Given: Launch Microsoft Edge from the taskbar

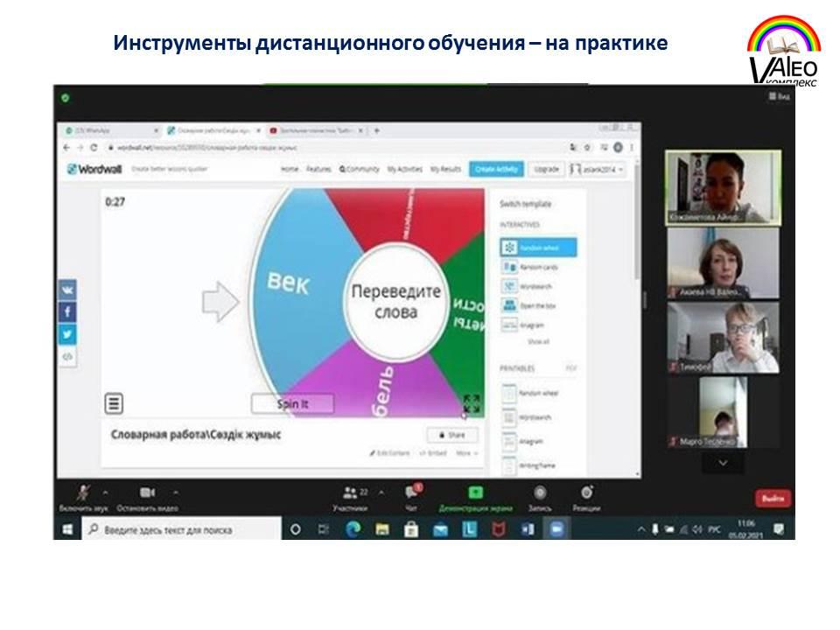Looking at the screenshot, I should click(x=353, y=529).
